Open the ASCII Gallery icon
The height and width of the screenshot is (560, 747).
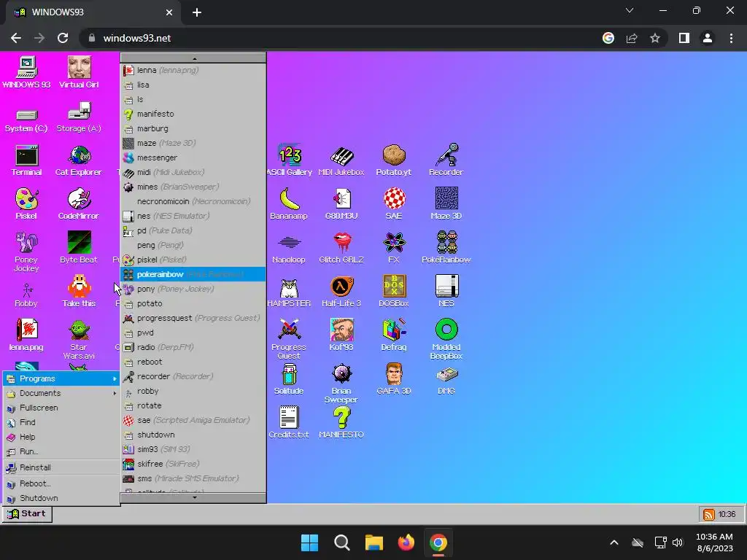pos(289,161)
